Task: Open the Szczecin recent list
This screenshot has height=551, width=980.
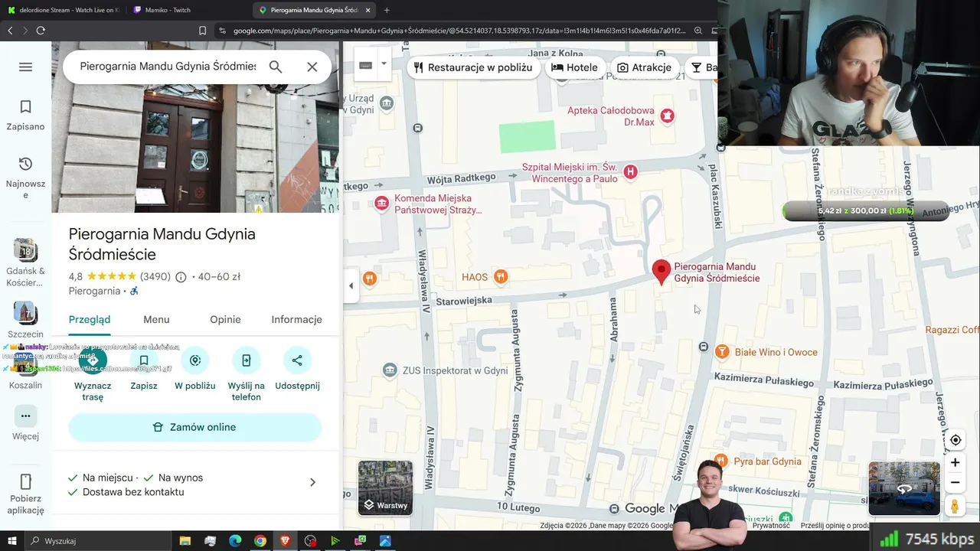Action: point(25,321)
